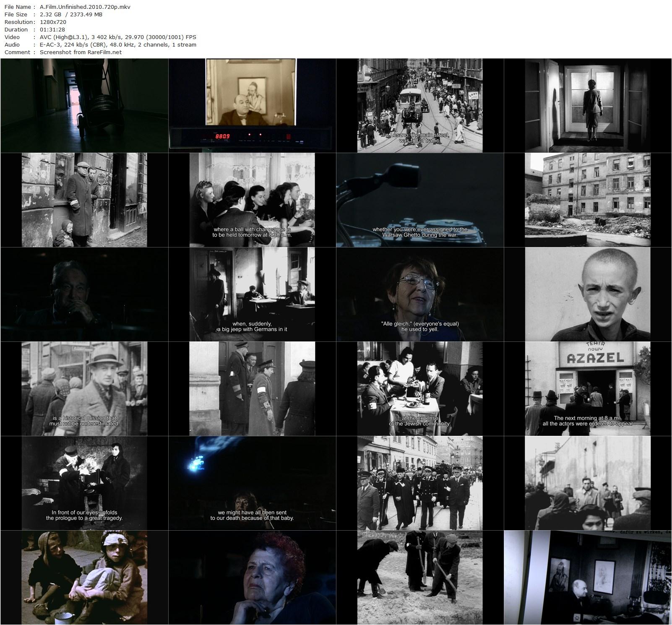Select the ruined apartment building courtyard frame
Viewport: 672px width, 625px height.
[587, 200]
